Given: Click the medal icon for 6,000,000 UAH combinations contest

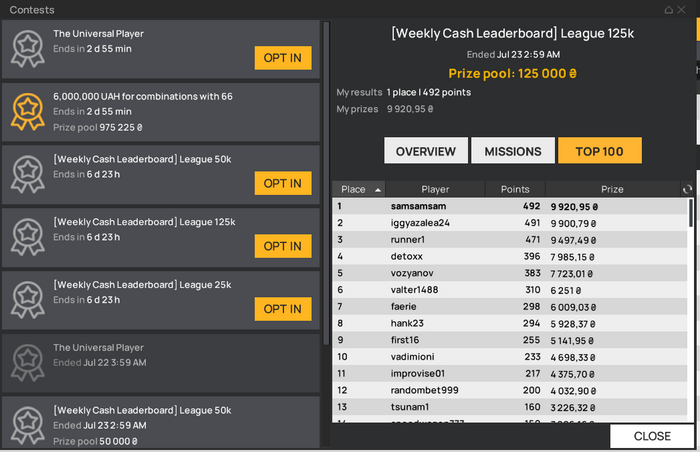Looking at the screenshot, I should [28, 112].
